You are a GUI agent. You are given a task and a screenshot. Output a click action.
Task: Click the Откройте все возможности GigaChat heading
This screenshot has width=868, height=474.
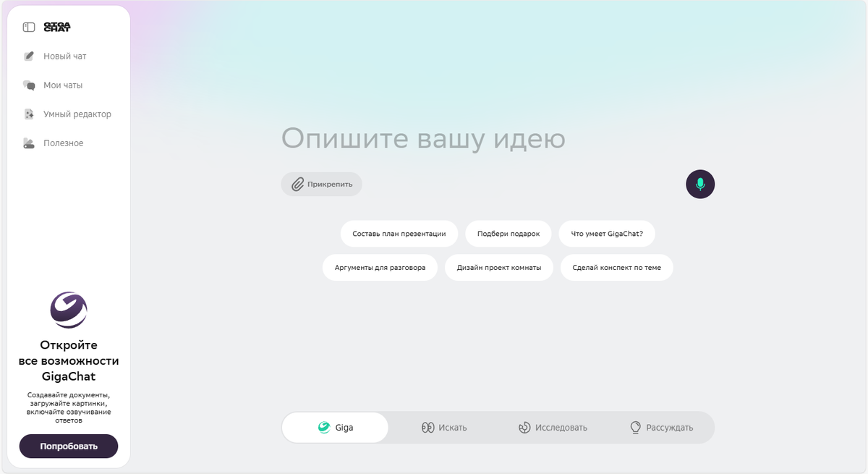pos(69,361)
